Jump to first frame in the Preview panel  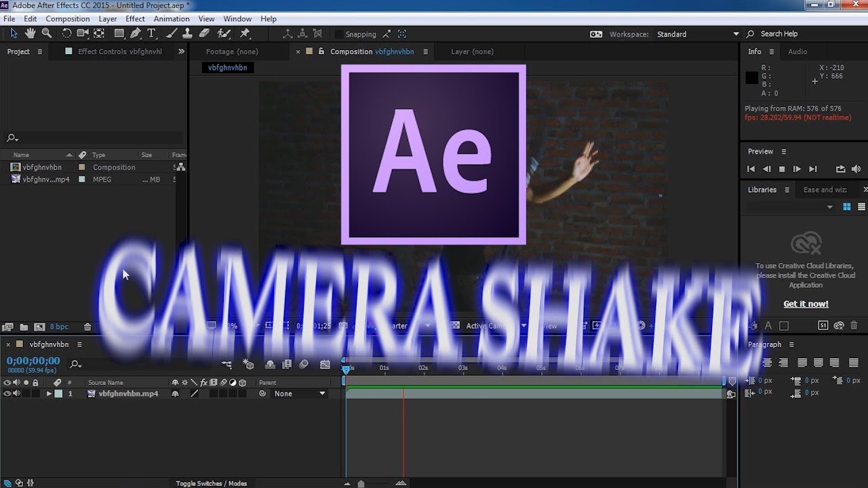point(751,169)
